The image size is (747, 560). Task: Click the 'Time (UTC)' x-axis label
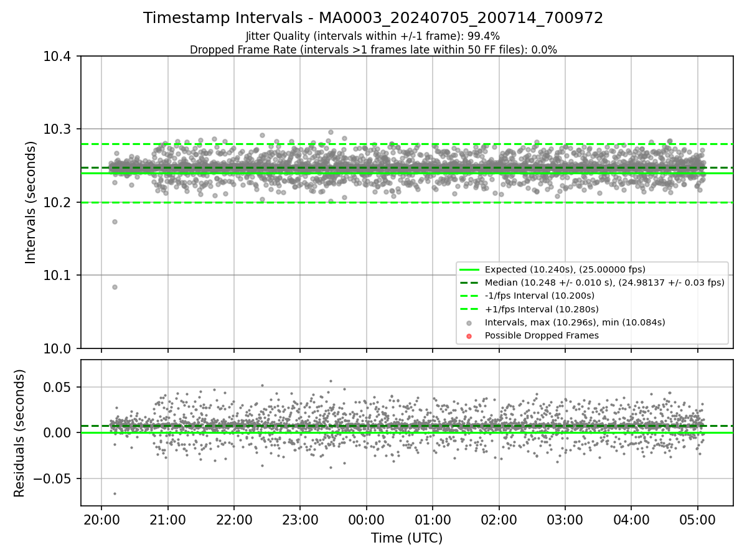(x=406, y=538)
